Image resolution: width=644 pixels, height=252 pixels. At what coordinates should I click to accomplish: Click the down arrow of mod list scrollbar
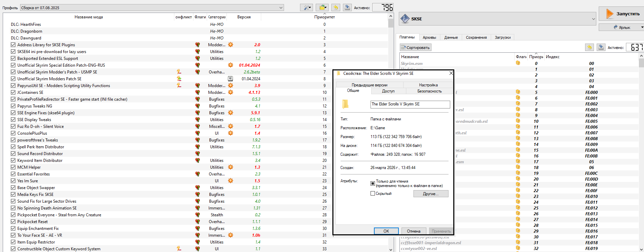pyautogui.click(x=391, y=249)
